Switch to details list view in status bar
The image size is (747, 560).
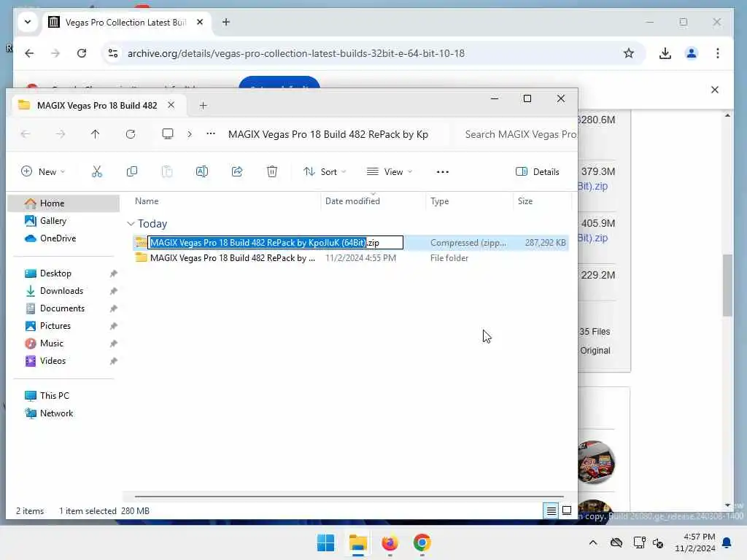(x=551, y=510)
